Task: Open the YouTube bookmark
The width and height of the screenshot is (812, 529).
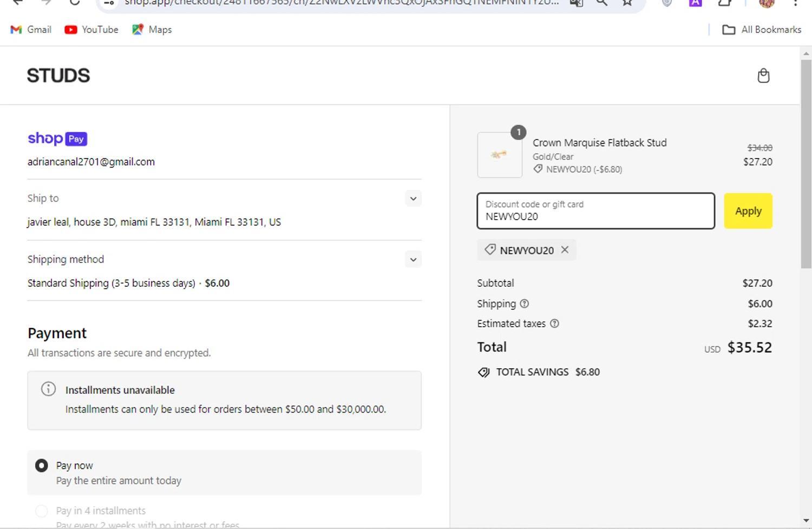Action: 91,30
